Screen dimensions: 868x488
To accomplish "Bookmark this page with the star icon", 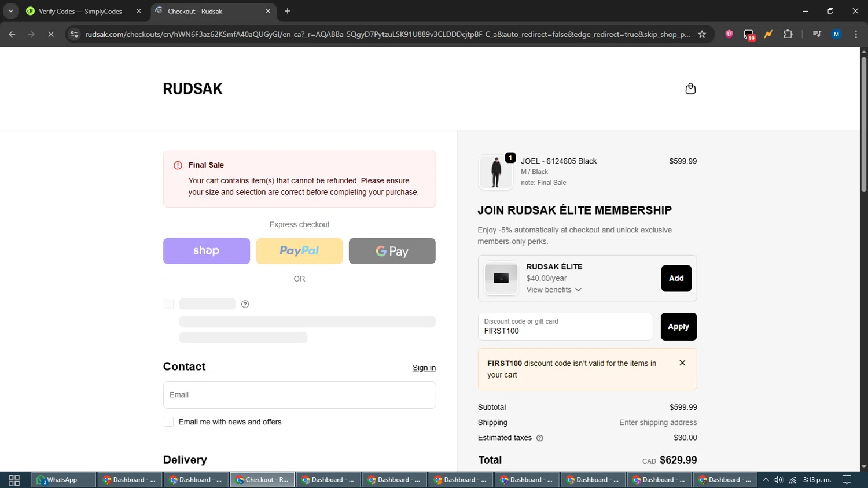I will pos(702,34).
